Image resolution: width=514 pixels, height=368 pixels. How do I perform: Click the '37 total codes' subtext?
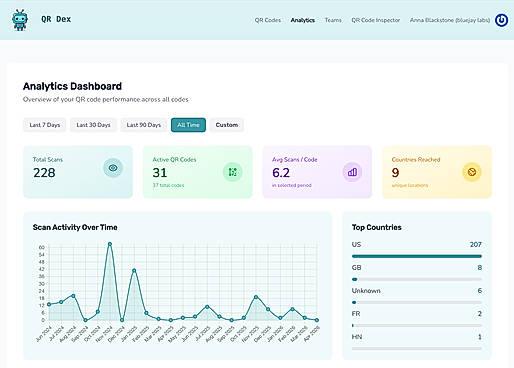point(168,185)
